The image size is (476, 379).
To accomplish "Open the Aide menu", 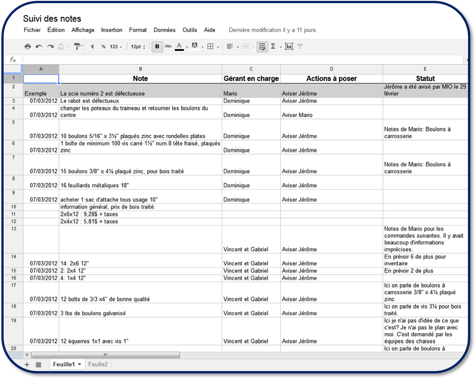I will click(209, 30).
